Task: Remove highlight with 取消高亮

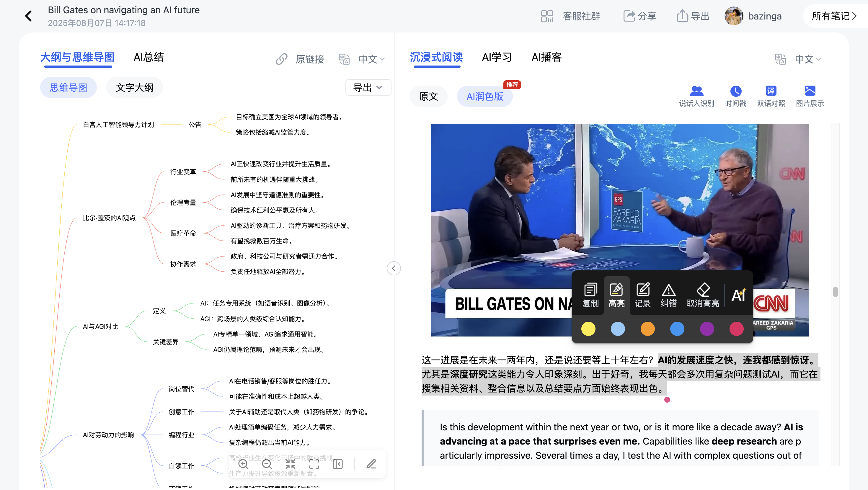Action: point(703,295)
